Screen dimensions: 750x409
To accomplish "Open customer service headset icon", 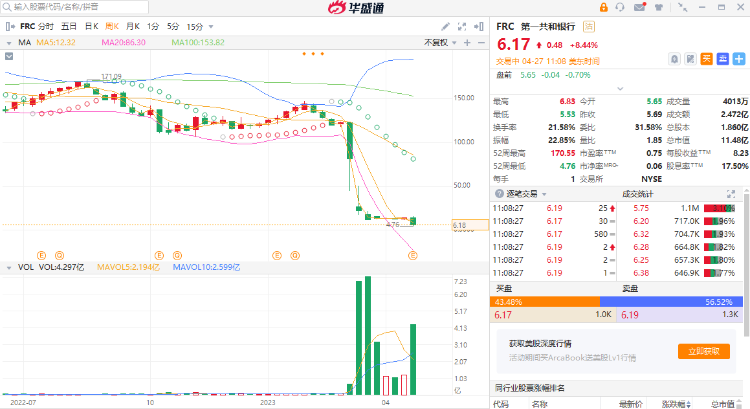I will click(620, 7).
